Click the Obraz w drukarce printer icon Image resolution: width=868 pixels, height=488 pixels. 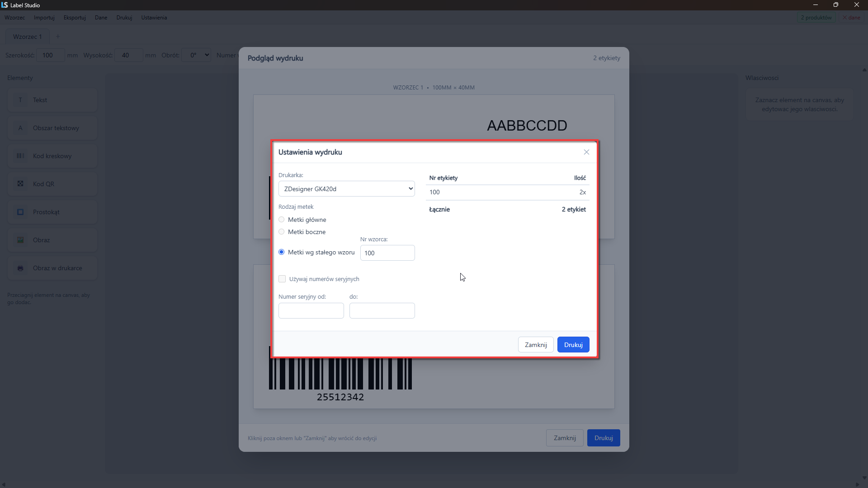[20, 268]
